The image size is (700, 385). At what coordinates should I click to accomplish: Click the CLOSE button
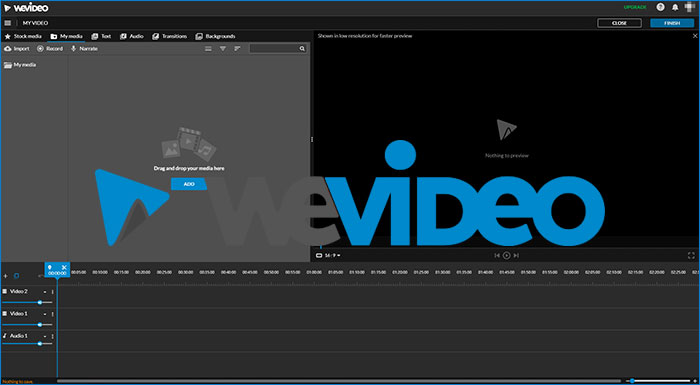click(x=619, y=23)
